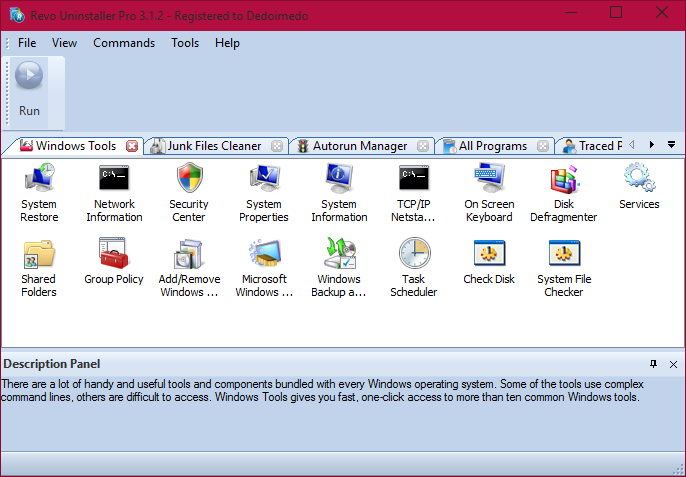The height and width of the screenshot is (477, 686).
Task: Open the Services tool
Action: (639, 186)
